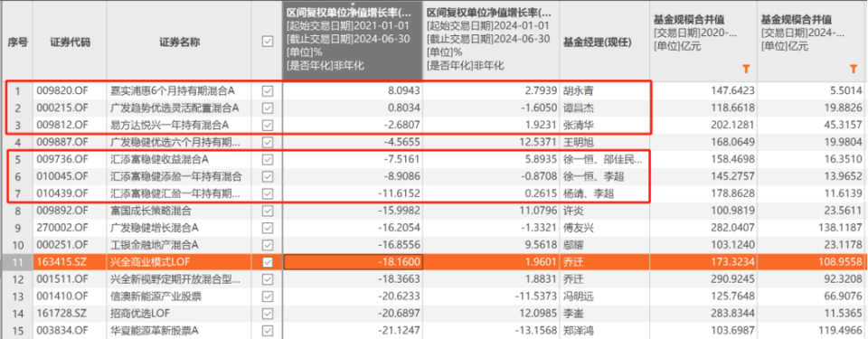Viewport: 868px width, 339px height.
Task: Select row number 15
Action: [x=17, y=331]
